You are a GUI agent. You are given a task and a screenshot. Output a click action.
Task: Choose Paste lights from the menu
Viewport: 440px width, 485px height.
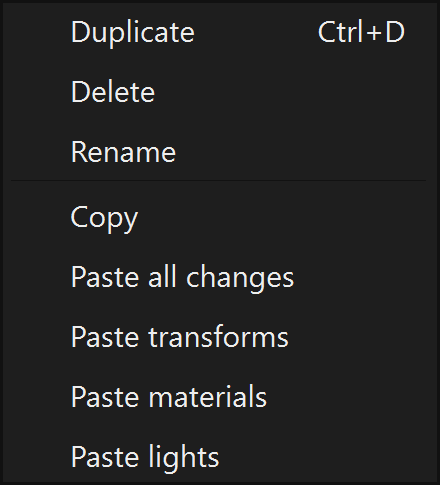(x=220, y=457)
